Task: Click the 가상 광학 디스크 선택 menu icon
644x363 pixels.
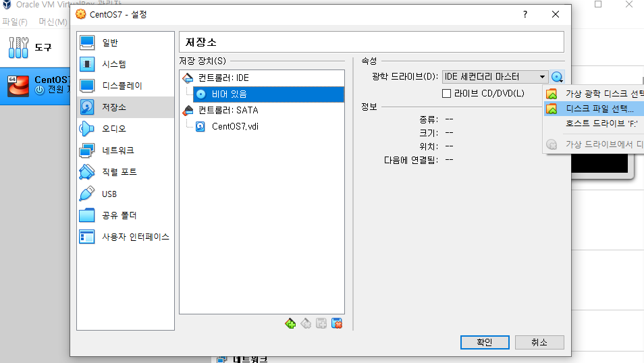Action: point(552,94)
